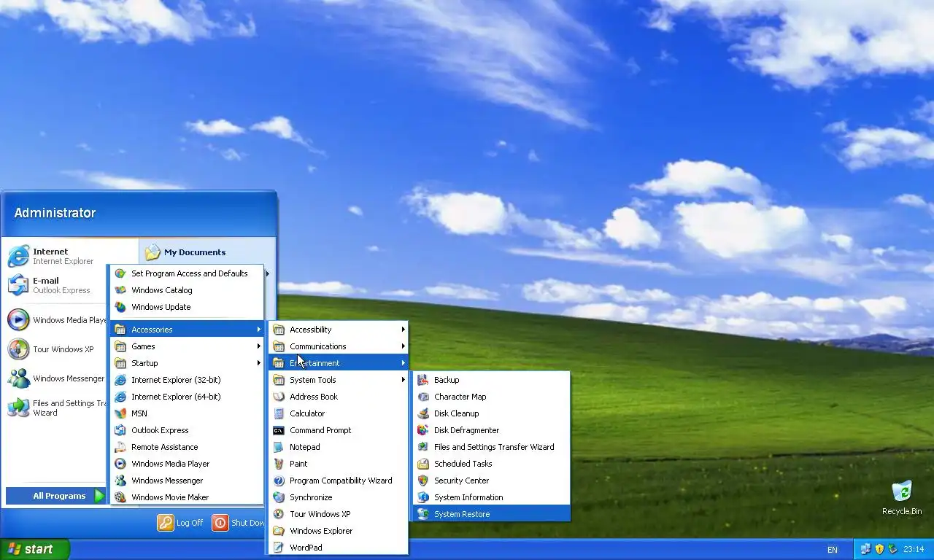This screenshot has width=934, height=560.
Task: Expand the Accessories submenu arrow
Action: click(x=258, y=330)
